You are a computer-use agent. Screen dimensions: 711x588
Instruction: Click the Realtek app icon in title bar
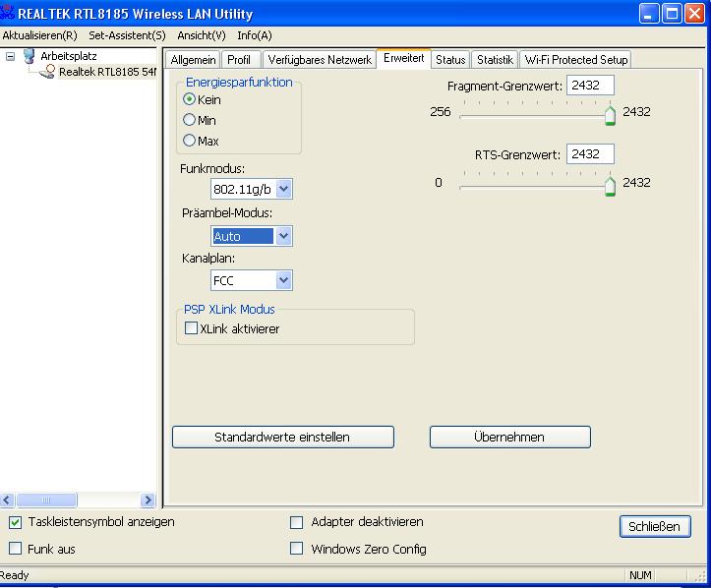point(8,14)
